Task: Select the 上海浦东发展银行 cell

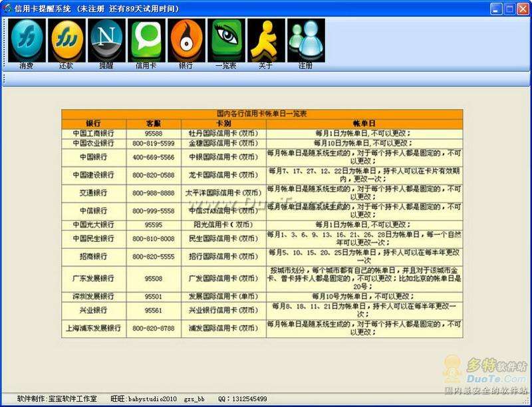Action: (x=94, y=329)
